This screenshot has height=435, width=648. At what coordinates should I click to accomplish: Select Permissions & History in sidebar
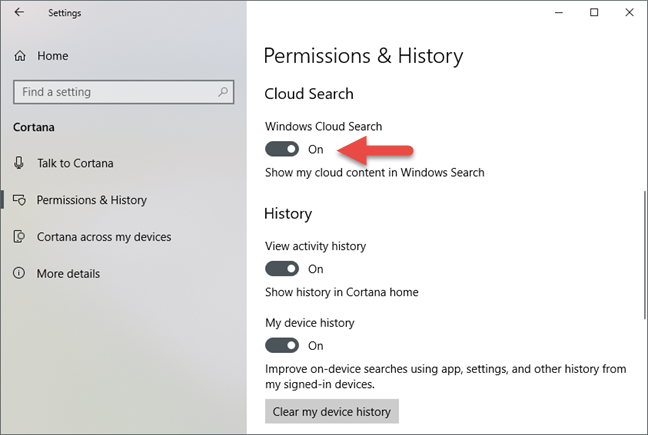(x=91, y=200)
